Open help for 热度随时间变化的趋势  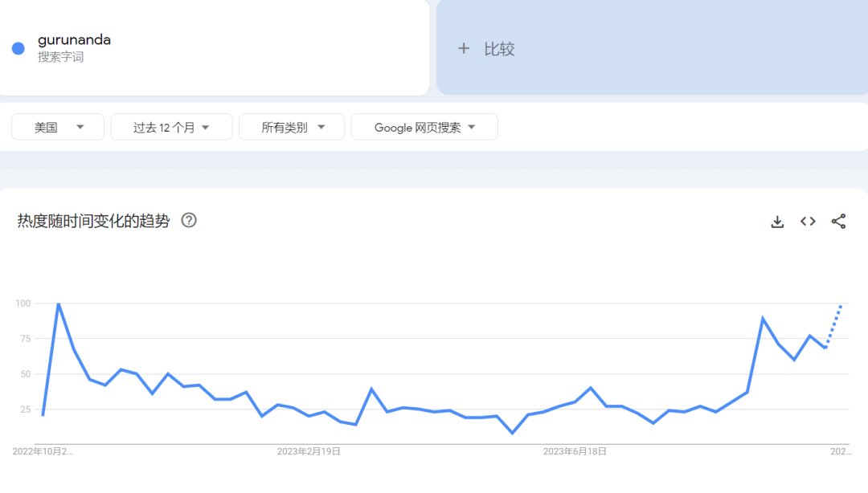tap(189, 220)
